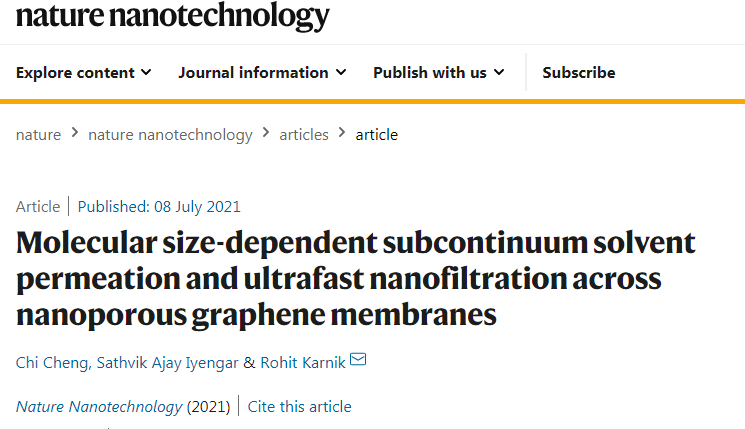Open author Chi Cheng's details
This screenshot has width=745, height=429.
50,362
